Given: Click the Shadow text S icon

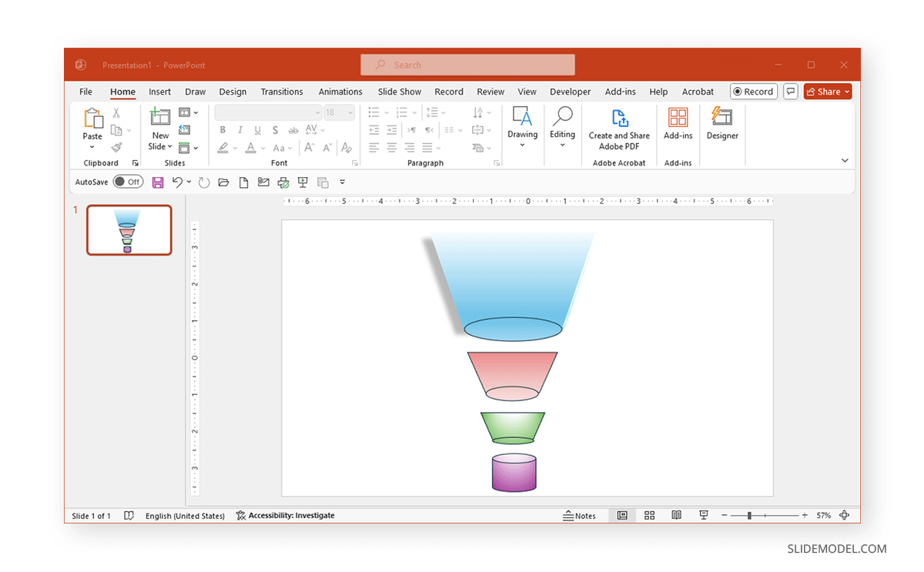Looking at the screenshot, I should coord(275,130).
